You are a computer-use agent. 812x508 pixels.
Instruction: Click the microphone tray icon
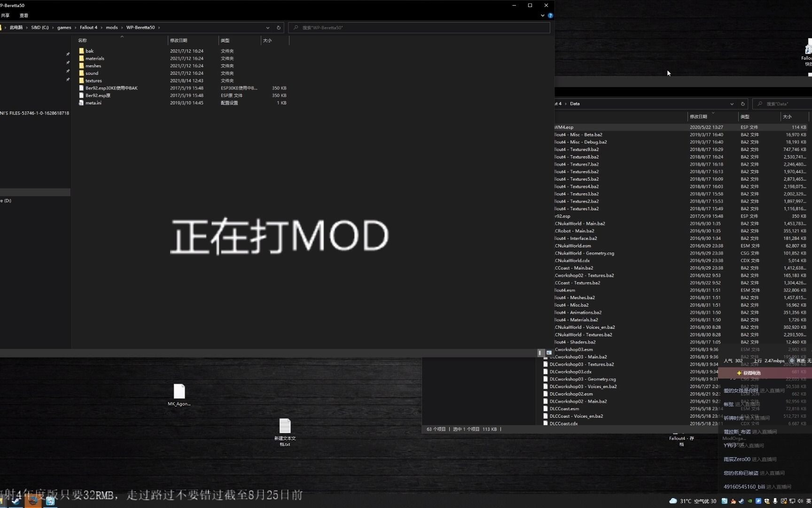(775, 501)
